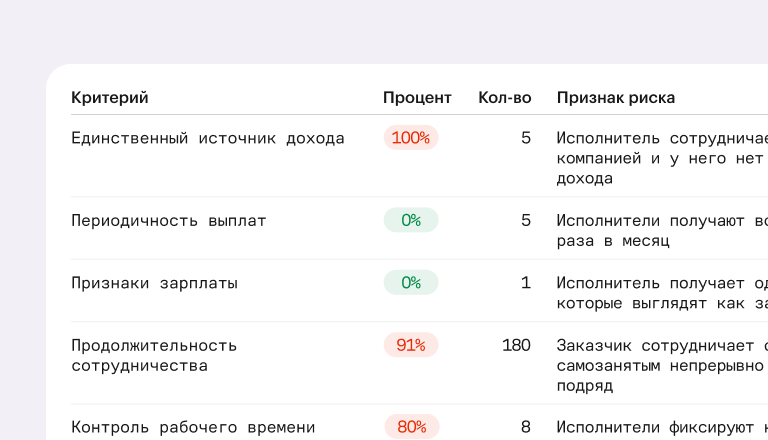Open the Периодичность выплат criterion
This screenshot has height=440, width=768.
(x=168, y=220)
